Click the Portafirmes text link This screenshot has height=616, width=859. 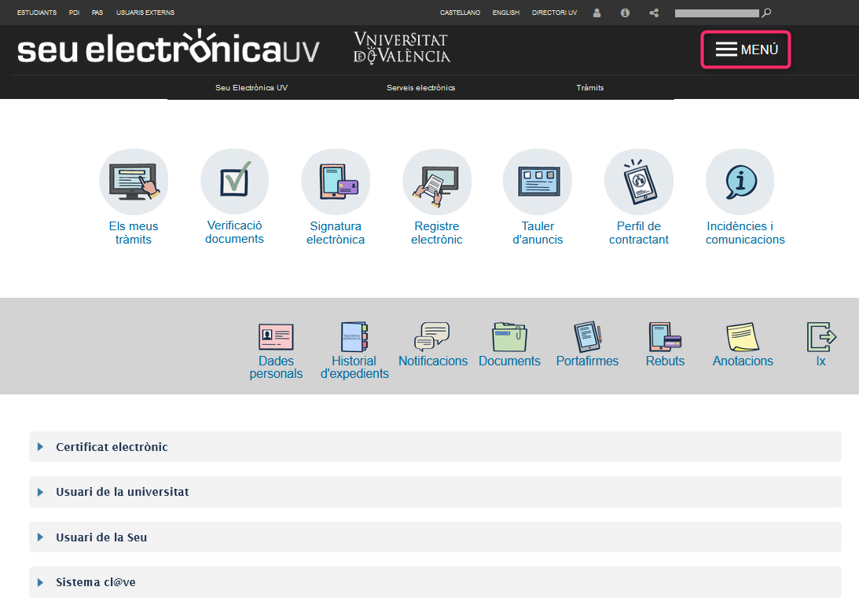(587, 361)
